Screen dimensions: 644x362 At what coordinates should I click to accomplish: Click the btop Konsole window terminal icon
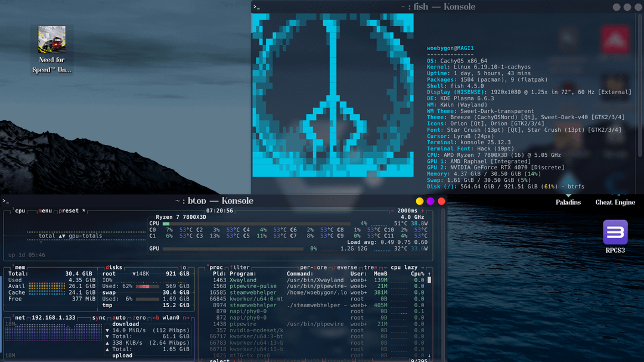pos(5,201)
